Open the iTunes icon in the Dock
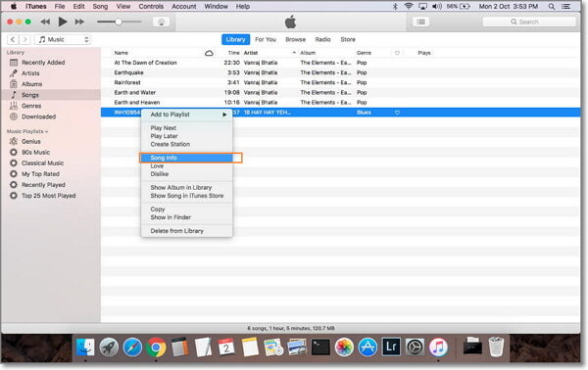 click(438, 347)
